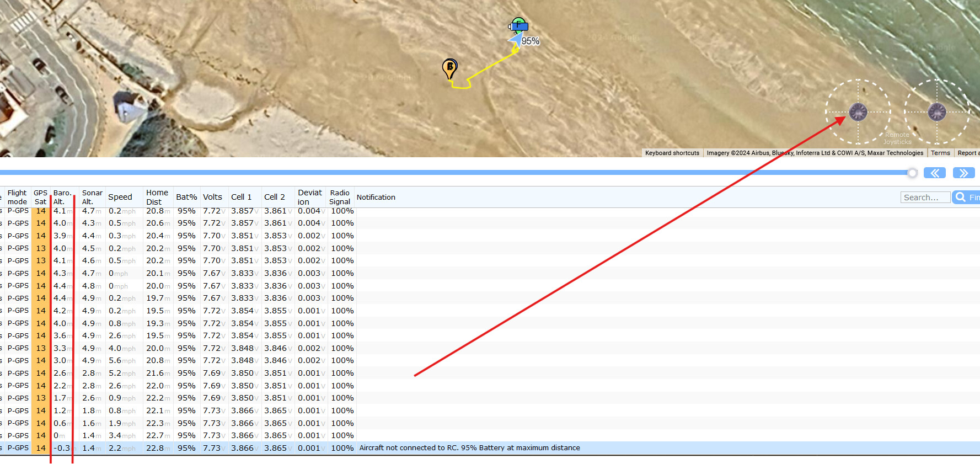Open the map Terms link
This screenshot has height=464, width=980.
point(940,153)
